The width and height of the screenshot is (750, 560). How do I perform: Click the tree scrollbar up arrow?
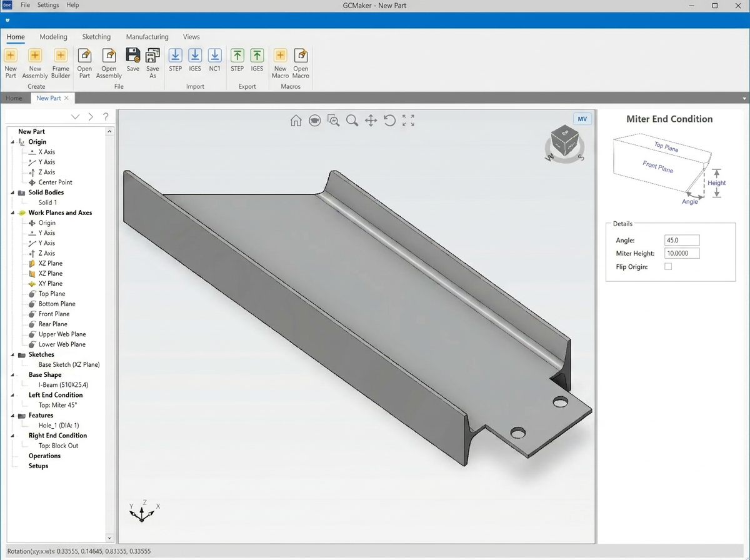click(110, 132)
